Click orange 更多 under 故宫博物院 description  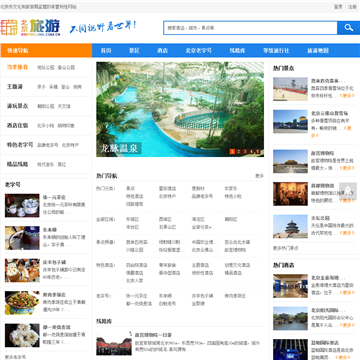click(x=347, y=168)
